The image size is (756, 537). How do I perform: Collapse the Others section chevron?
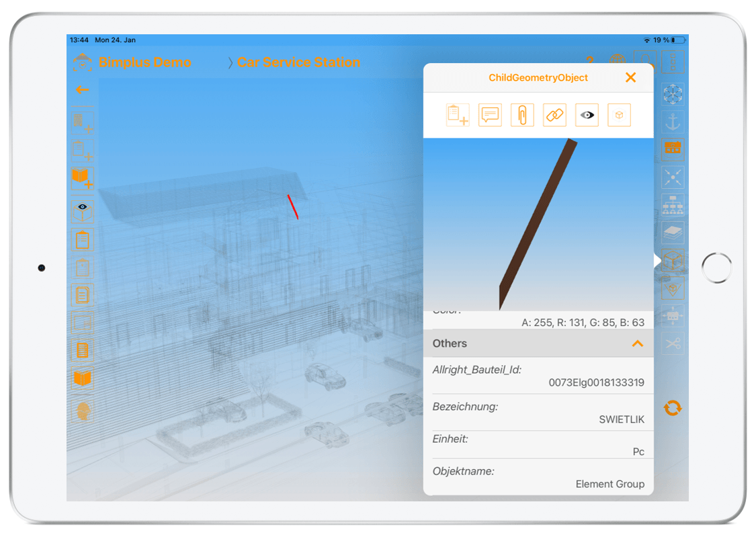click(x=637, y=343)
